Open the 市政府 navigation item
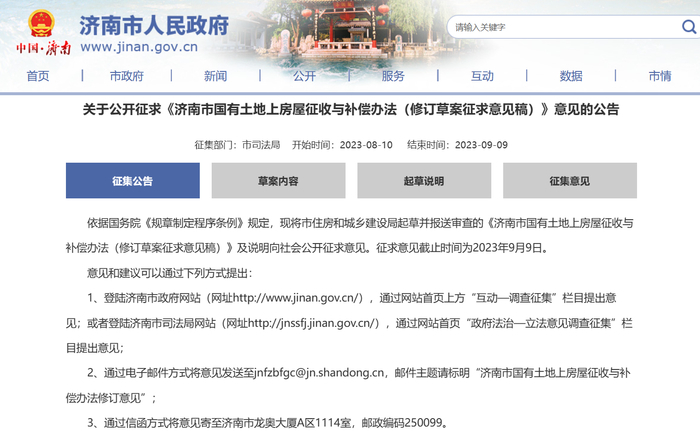 tap(127, 76)
